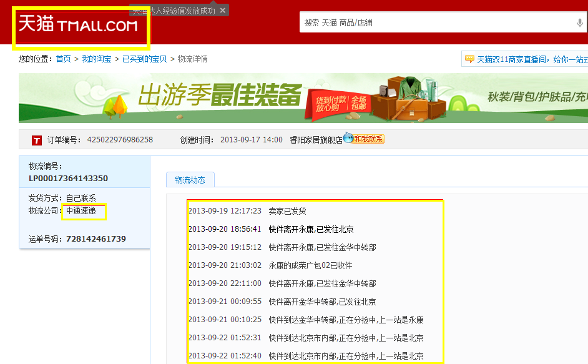
Task: Switch to the 物流动态 tab
Action: 190,180
